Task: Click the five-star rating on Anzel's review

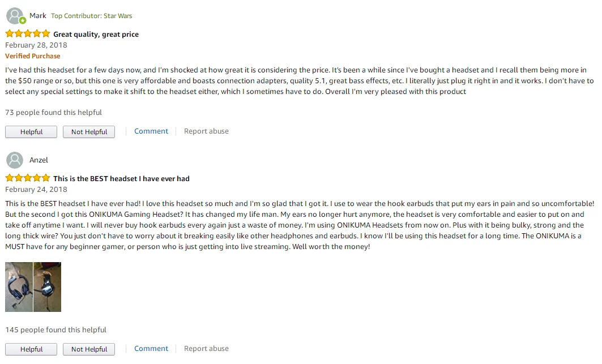Action: [28, 178]
